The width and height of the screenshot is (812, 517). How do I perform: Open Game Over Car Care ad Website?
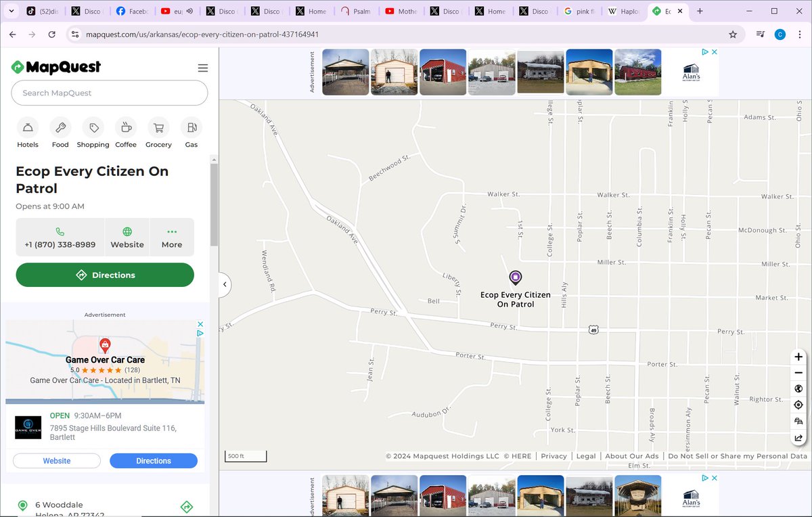57,461
